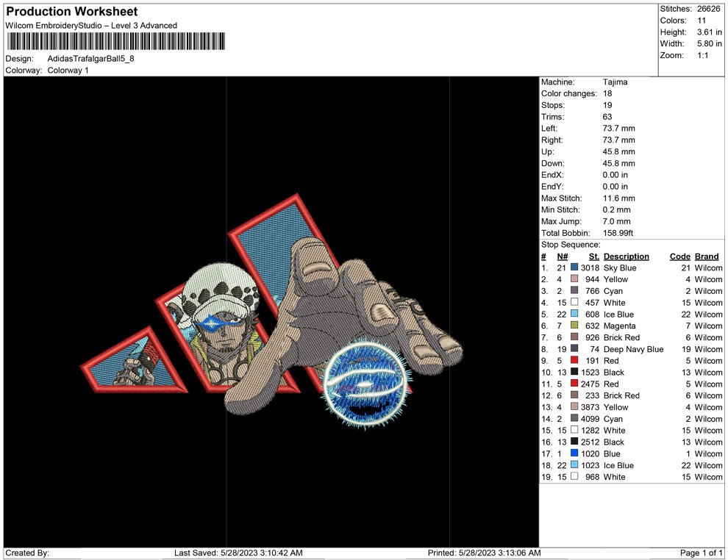
Task: Click the Page 1 of 1 text
Action: [x=701, y=553]
